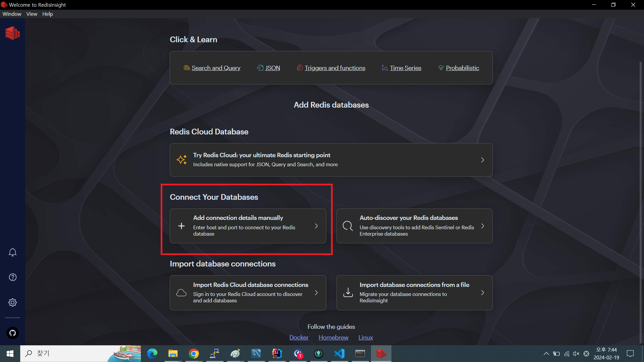Viewport: 644px width, 362px height.
Task: Expand Auto-discover your Redis databases chevron
Action: pyautogui.click(x=482, y=226)
